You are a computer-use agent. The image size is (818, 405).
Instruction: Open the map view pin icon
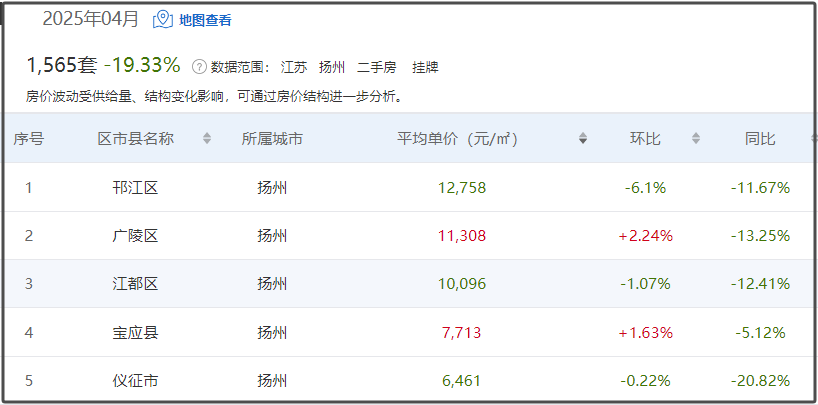point(163,20)
